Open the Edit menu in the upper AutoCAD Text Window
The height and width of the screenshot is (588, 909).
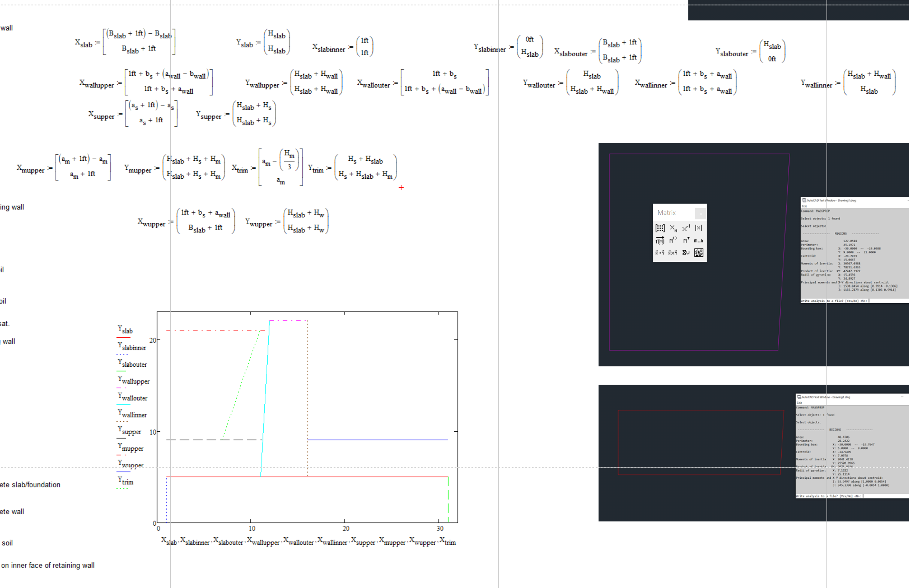coord(804,206)
